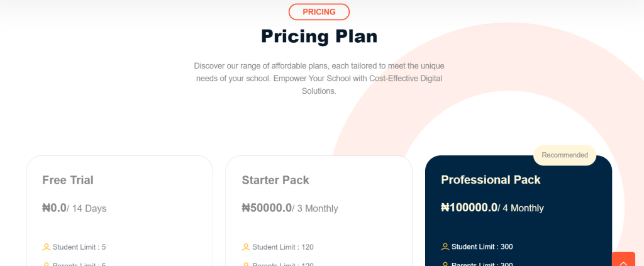This screenshot has width=644, height=266.
Task: Click the user icon beside Student Limit : 120
Action: (x=245, y=247)
